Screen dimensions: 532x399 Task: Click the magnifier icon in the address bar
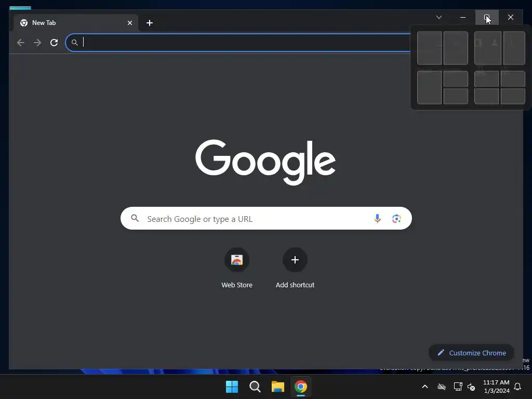point(75,43)
